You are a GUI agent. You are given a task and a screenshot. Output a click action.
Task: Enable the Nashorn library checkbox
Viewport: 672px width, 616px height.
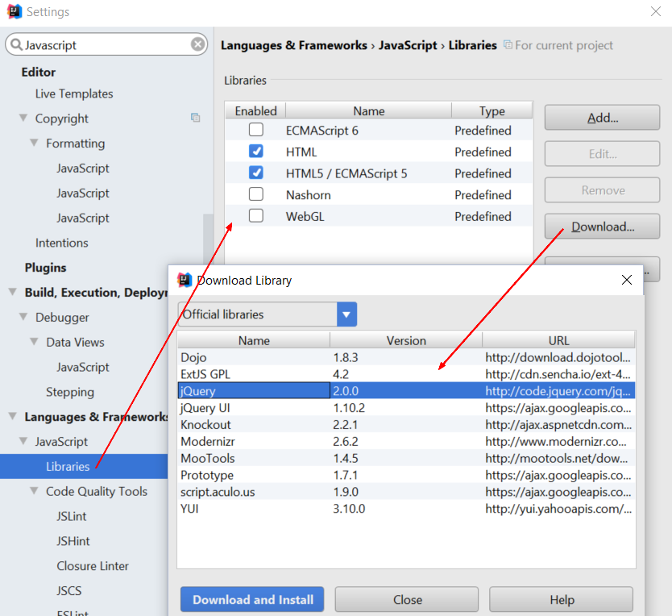point(255,194)
